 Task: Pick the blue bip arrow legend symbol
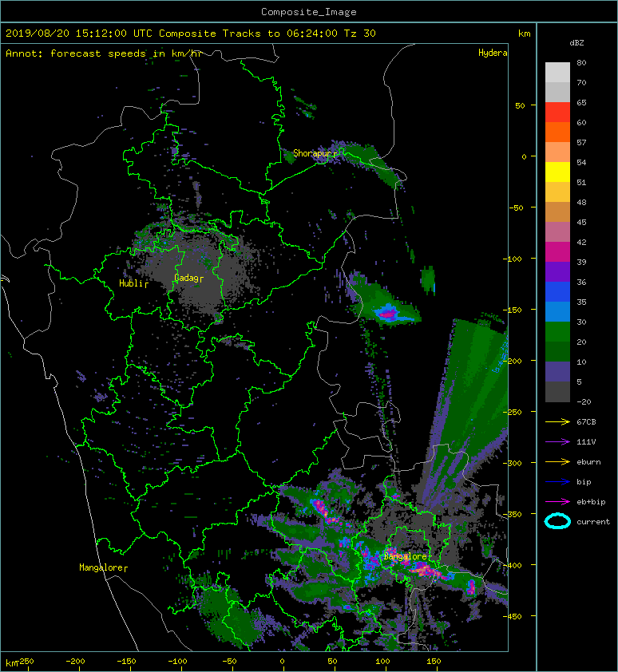coord(557,482)
